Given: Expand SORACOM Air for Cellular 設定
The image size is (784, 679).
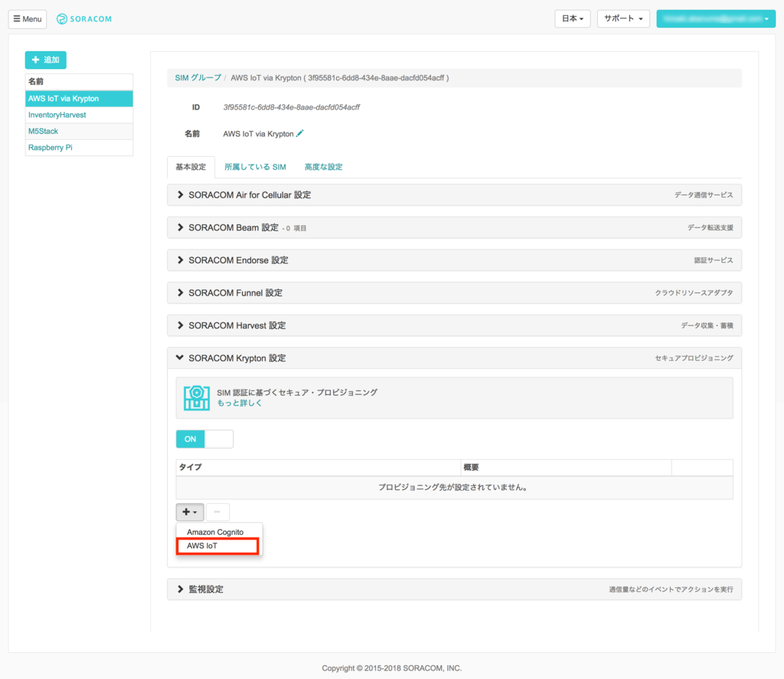Looking at the screenshot, I should tap(454, 195).
